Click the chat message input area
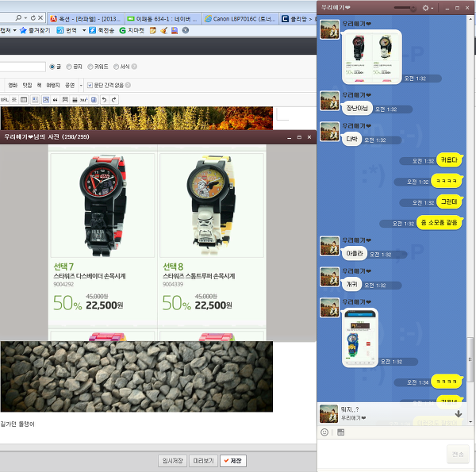This screenshot has width=476, height=472. pyautogui.click(x=381, y=454)
